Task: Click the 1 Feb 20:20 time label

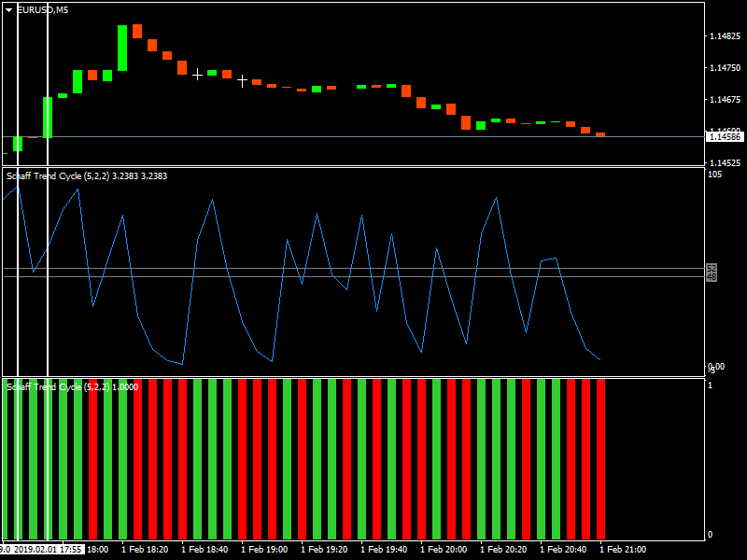Action: pos(503,550)
